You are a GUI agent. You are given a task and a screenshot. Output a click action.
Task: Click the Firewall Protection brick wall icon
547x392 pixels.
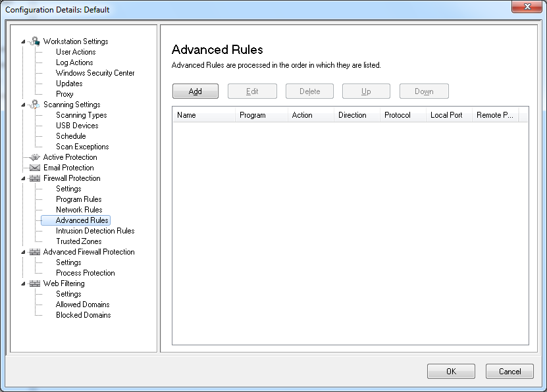coord(35,178)
